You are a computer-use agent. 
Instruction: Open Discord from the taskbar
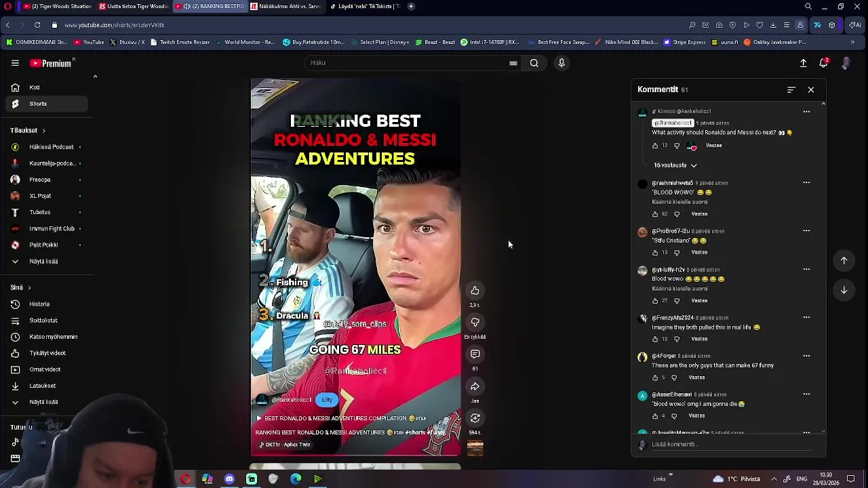click(x=229, y=479)
